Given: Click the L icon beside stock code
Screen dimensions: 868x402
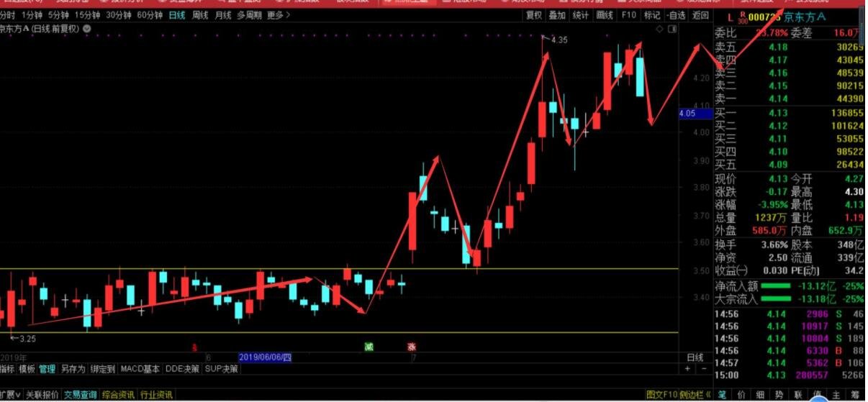Looking at the screenshot, I should [730, 17].
